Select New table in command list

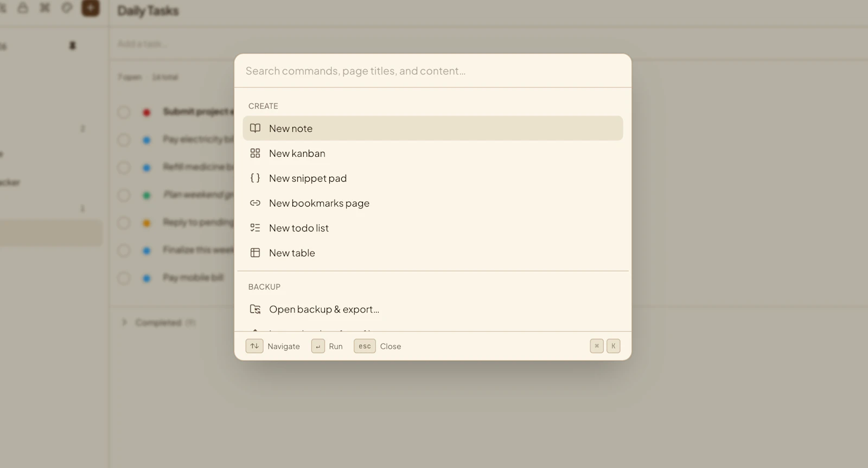coord(432,253)
